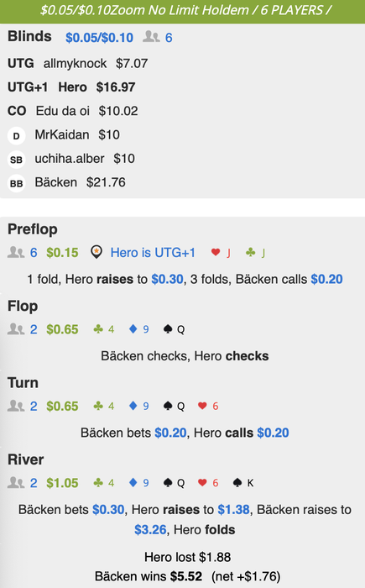This screenshot has width=365, height=588.
Task: Click the river raise amount $3.26
Action: 150,529
